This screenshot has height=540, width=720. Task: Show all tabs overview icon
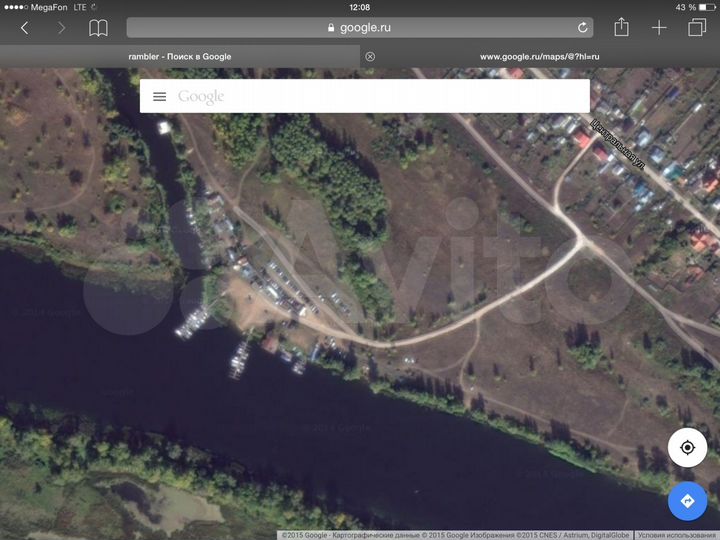[697, 27]
